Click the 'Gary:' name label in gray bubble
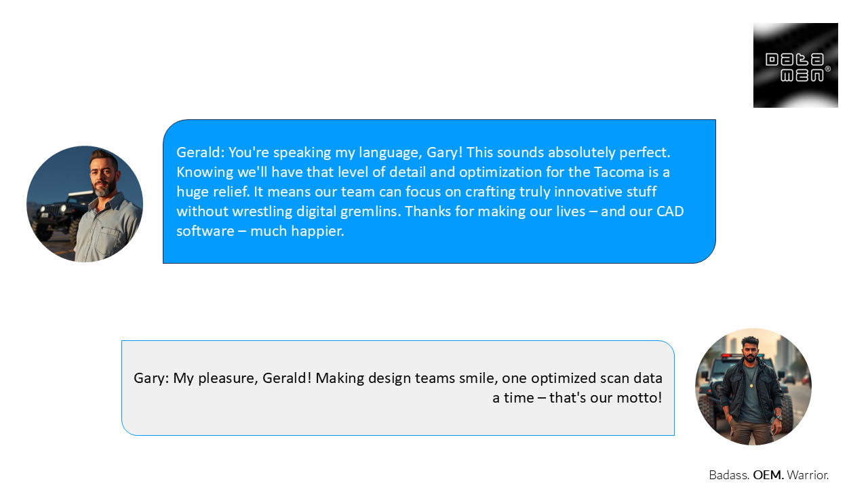Image resolution: width=868 pixels, height=488 pixels. pos(151,378)
